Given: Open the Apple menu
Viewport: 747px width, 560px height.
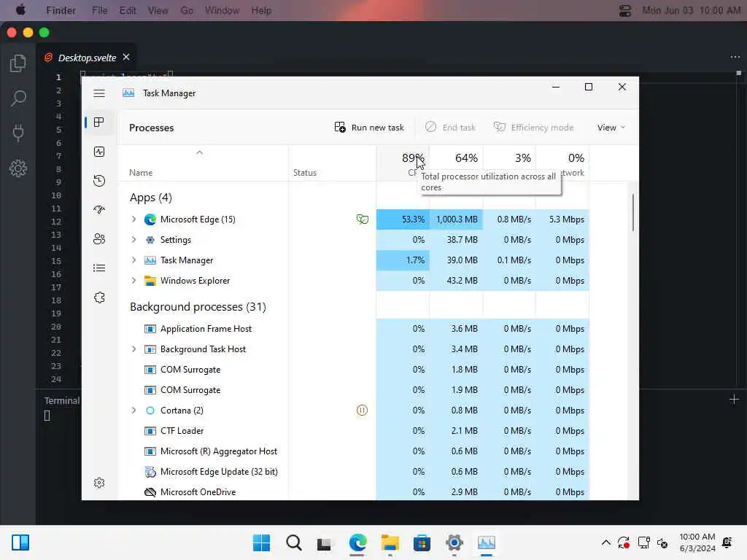Looking at the screenshot, I should 20,10.
